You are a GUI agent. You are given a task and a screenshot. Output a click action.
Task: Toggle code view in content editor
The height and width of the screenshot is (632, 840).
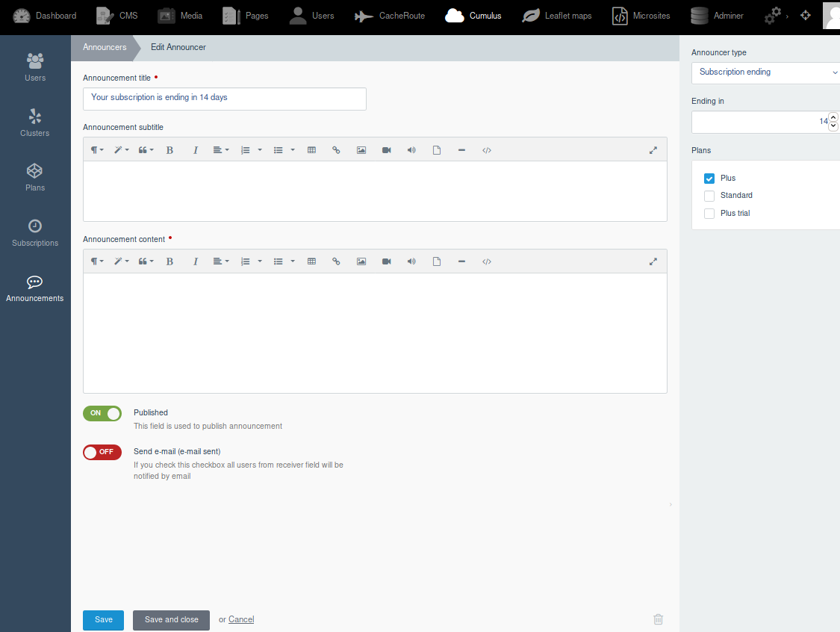(x=486, y=261)
